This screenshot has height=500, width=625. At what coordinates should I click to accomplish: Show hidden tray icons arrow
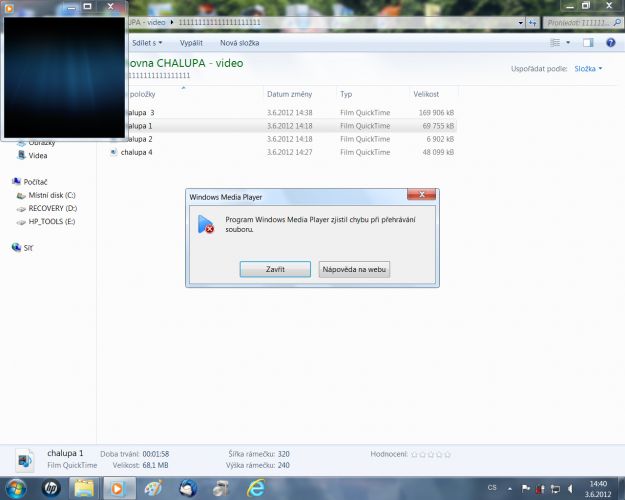[509, 488]
